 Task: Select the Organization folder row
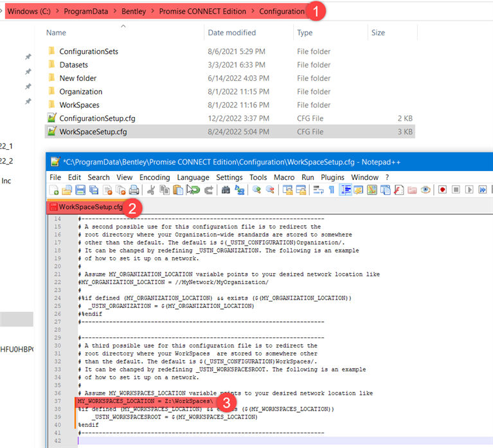pos(230,91)
